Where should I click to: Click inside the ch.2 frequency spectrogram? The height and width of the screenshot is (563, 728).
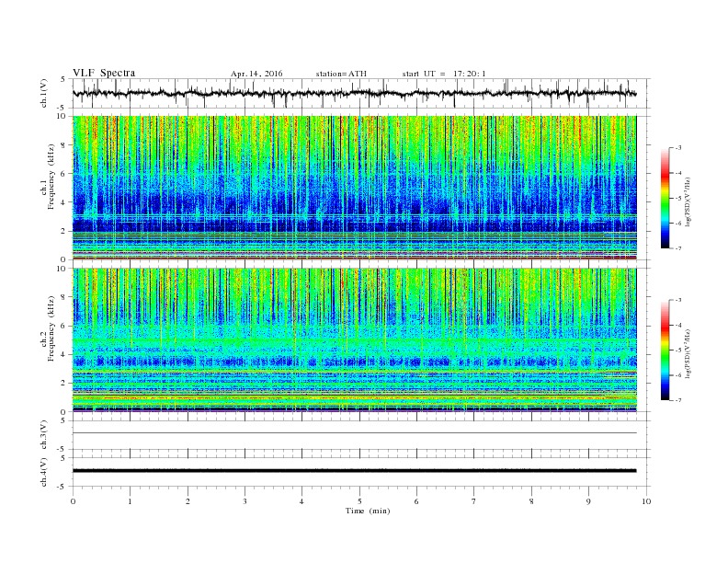(354, 339)
